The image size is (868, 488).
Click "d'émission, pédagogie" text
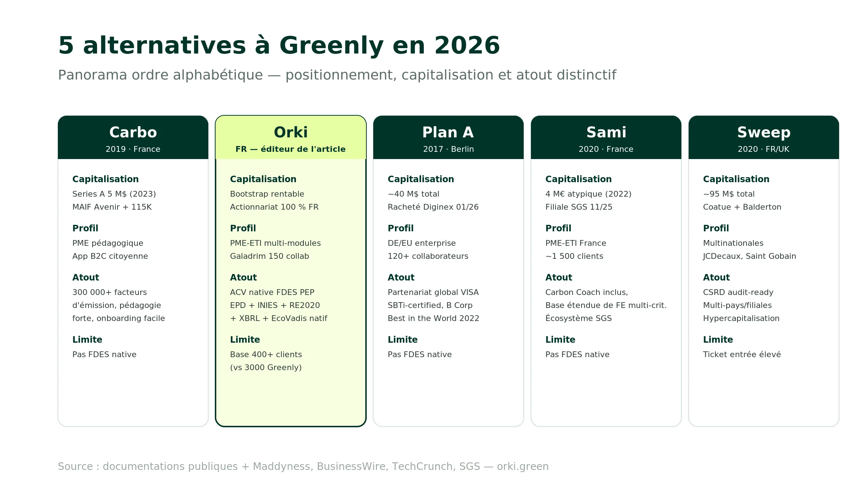click(117, 305)
